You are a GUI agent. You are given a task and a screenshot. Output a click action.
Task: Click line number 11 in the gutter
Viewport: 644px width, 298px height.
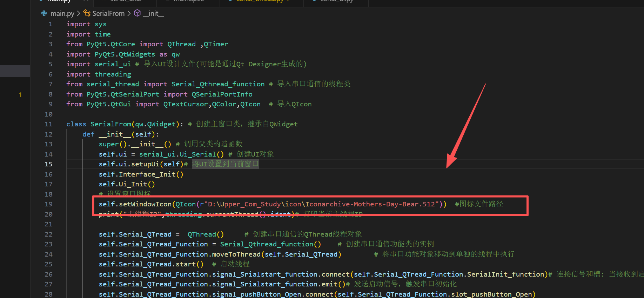(x=48, y=124)
